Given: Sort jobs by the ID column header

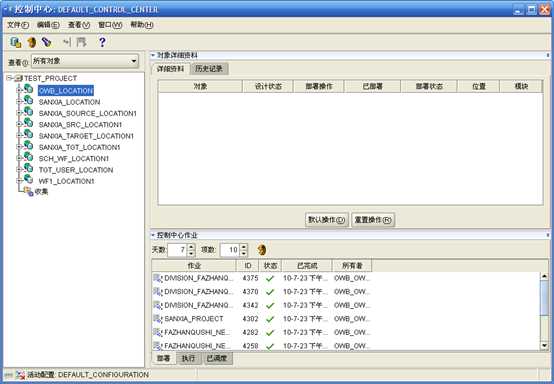Looking at the screenshot, I should point(248,266).
